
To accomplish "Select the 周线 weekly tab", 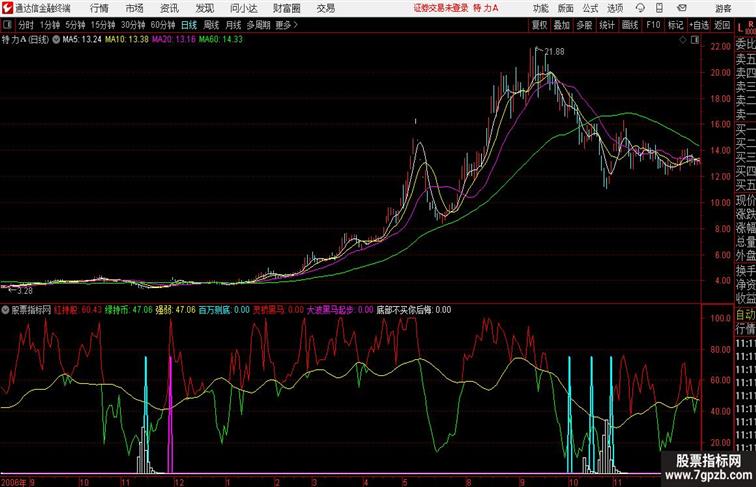I will click(x=211, y=25).
